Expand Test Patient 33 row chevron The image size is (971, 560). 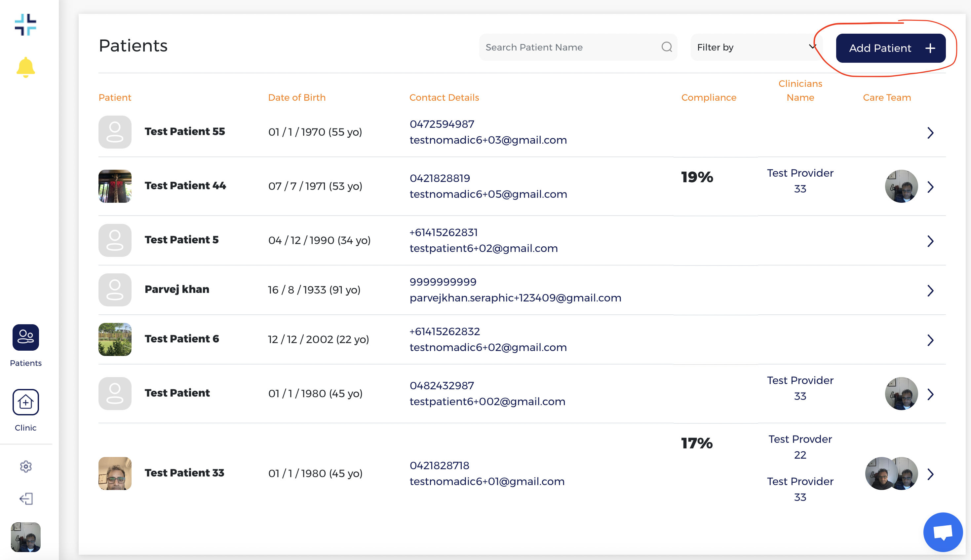point(930,474)
